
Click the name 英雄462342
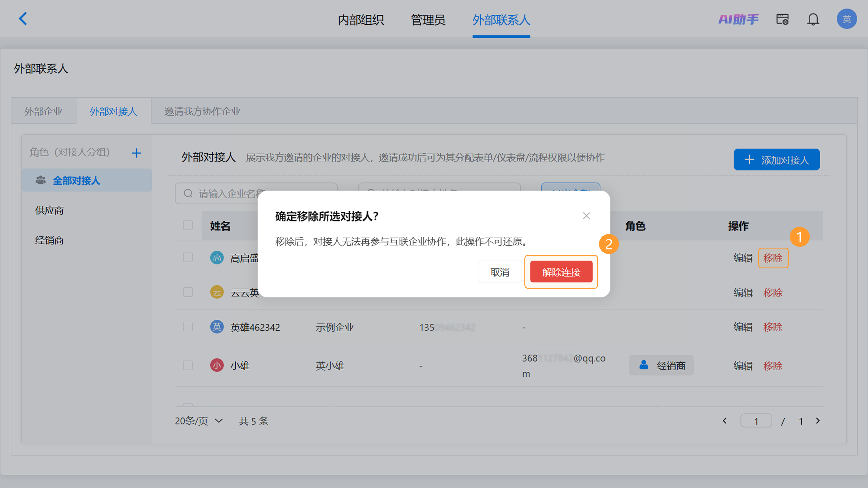(255, 327)
